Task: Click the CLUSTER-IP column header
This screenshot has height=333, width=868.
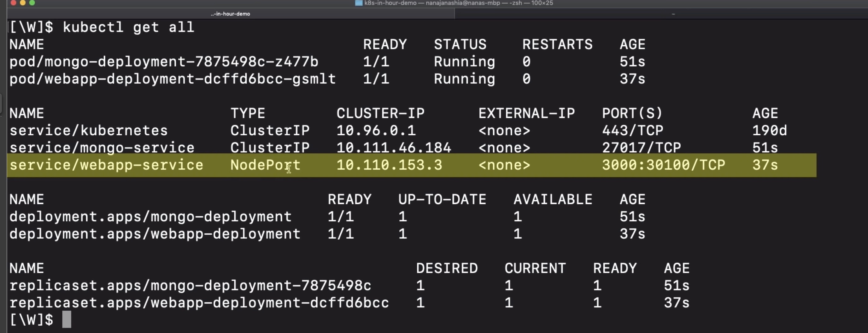Action: 380,113
